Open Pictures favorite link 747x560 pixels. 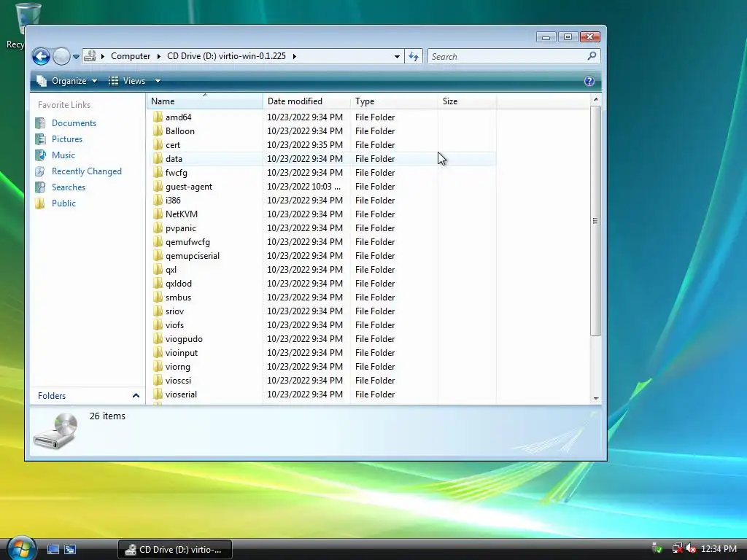click(66, 139)
